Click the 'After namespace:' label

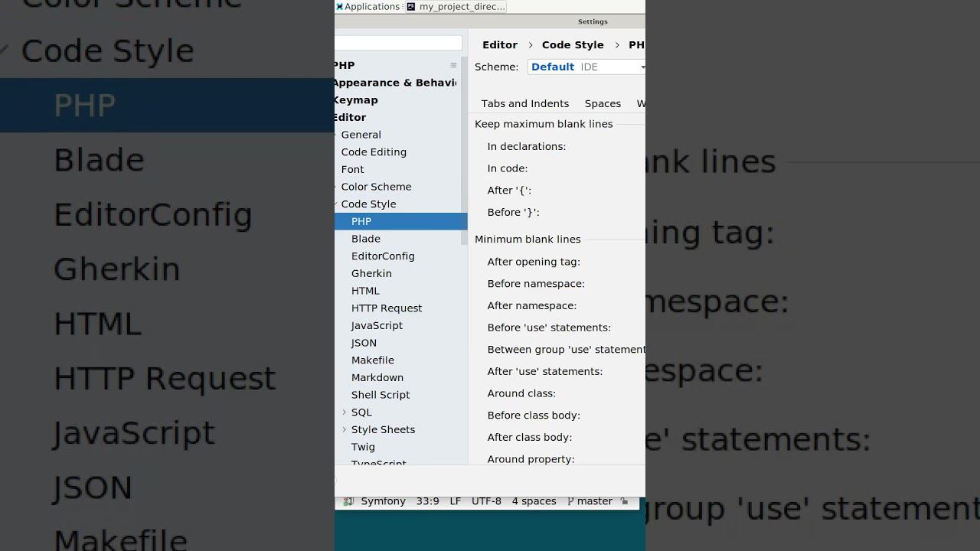click(x=532, y=305)
